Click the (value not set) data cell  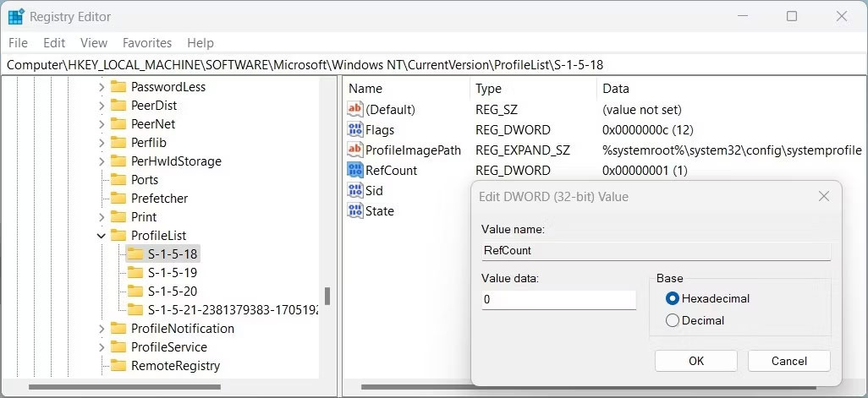[x=642, y=110]
